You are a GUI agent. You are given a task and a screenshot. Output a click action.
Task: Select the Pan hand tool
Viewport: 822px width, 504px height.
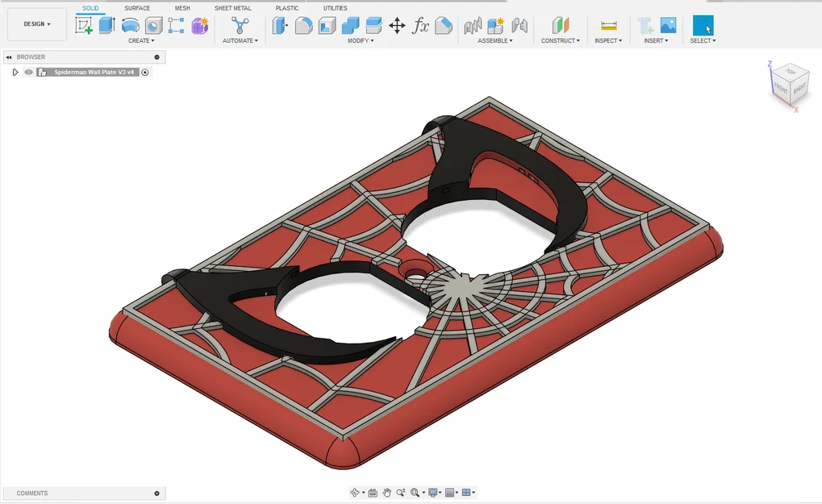387,493
